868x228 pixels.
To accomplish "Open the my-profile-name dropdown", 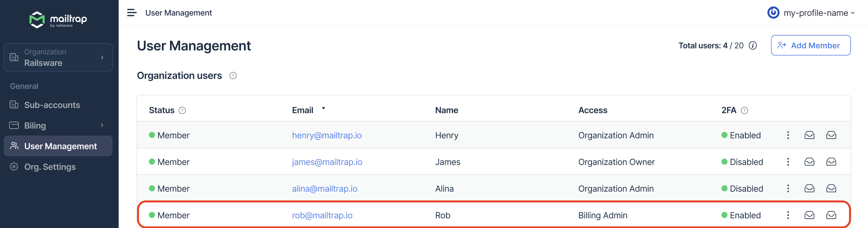I will tap(811, 13).
